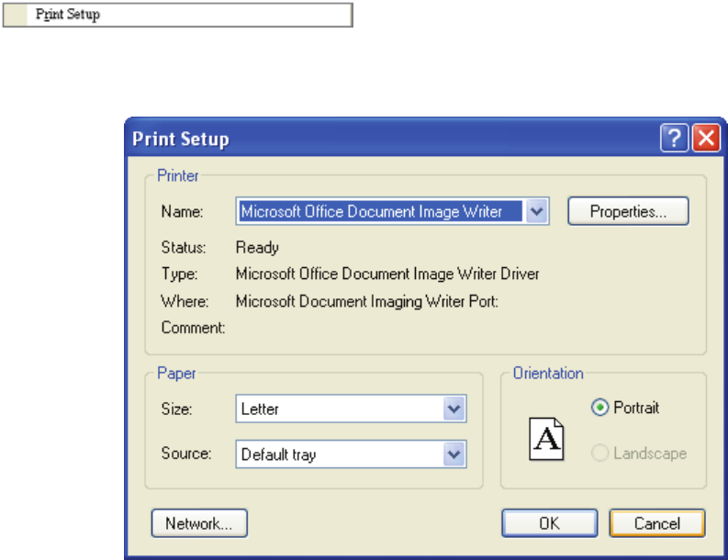
Task: Click the Help question mark button
Action: [x=675, y=139]
